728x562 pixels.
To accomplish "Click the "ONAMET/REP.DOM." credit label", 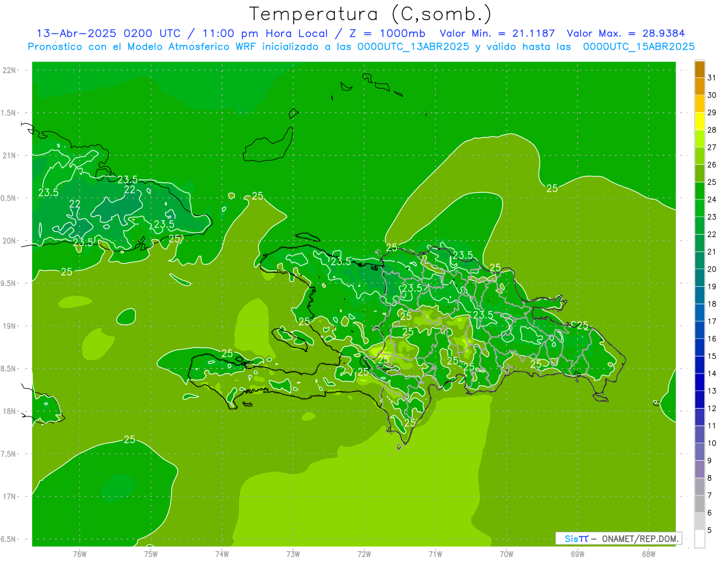I will tap(641, 538).
